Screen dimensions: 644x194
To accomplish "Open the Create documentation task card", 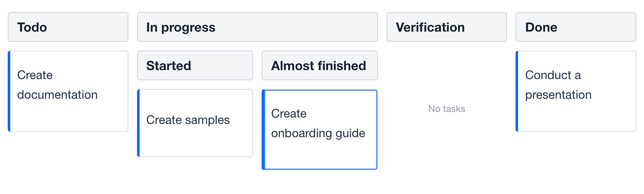I will (x=69, y=91).
